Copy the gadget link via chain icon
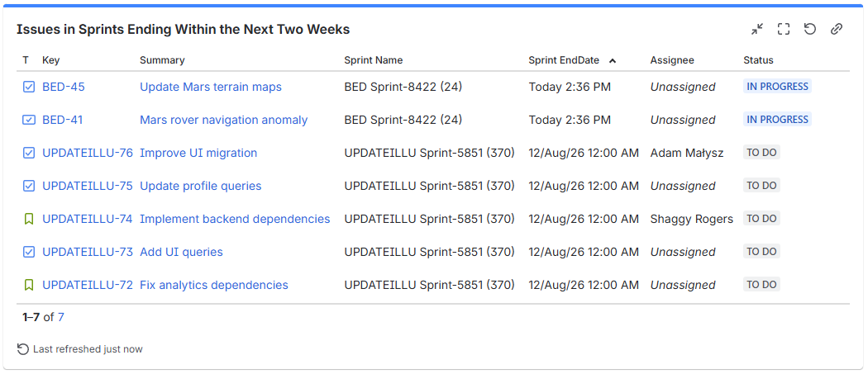 (x=837, y=30)
